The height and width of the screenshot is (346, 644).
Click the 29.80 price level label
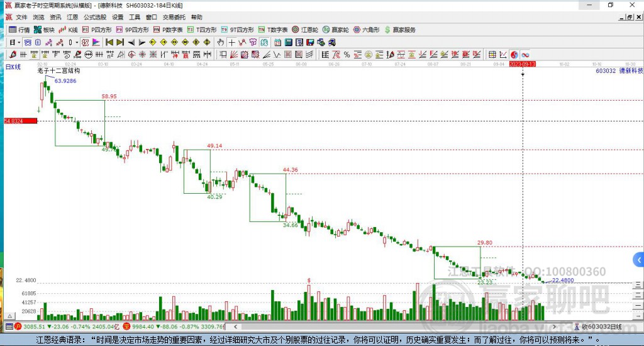[485, 243]
